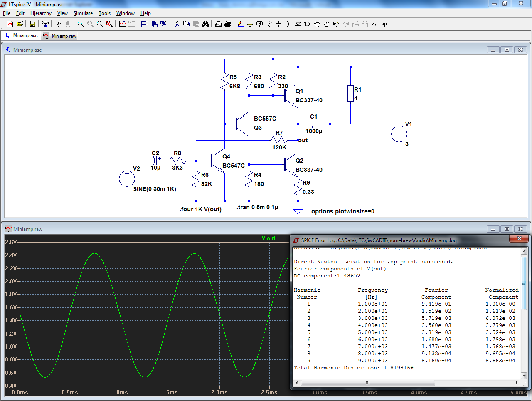Click the 'SINE(0 30m 1K)' source value
This screenshot has width=532, height=401.
155,189
